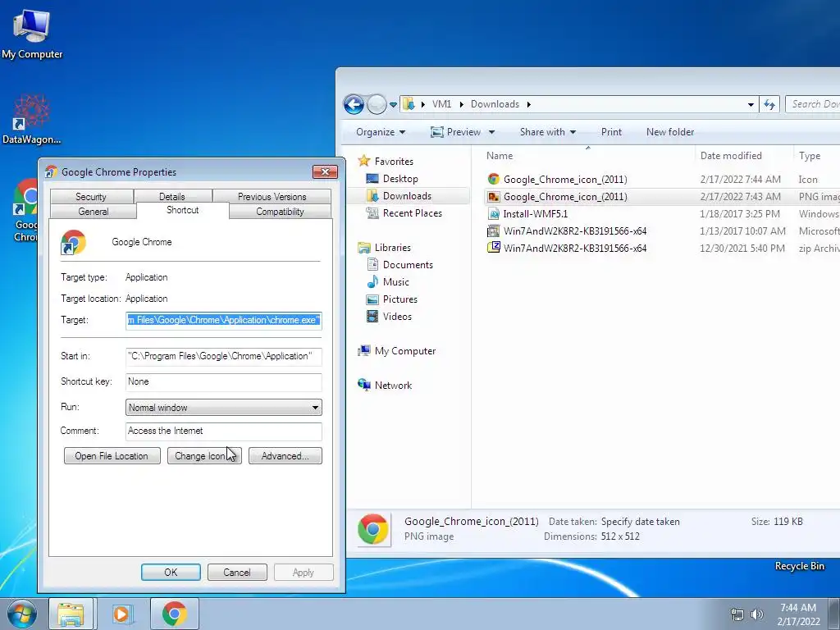This screenshot has width=840, height=630.
Task: Select the Recycle Bin desktop label
Action: click(x=799, y=566)
